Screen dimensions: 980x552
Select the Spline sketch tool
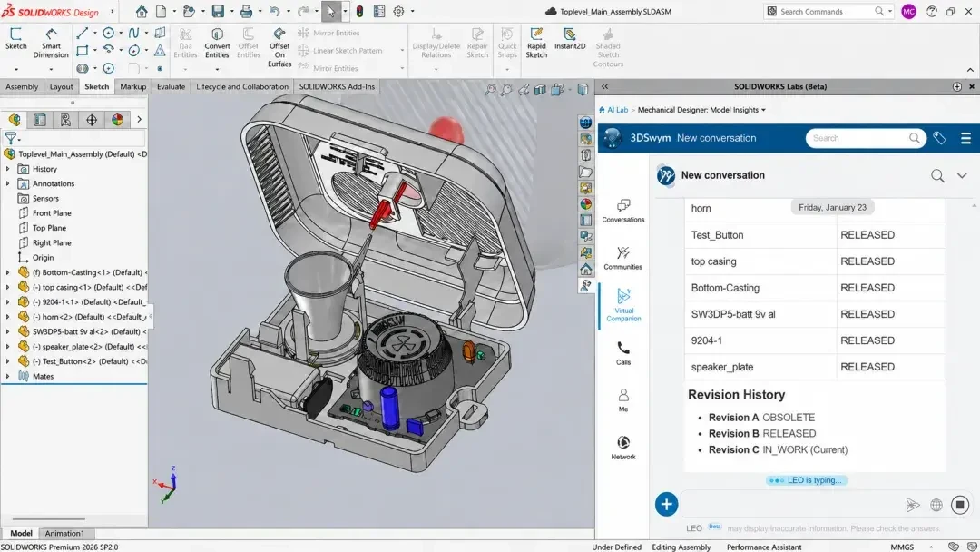(x=133, y=33)
